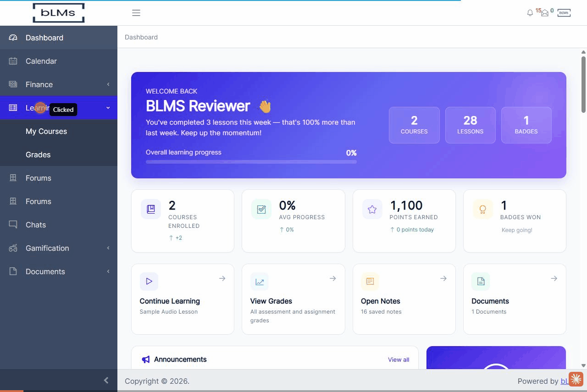Click the Calendar sidebar icon
The width and height of the screenshot is (587, 392).
click(13, 61)
